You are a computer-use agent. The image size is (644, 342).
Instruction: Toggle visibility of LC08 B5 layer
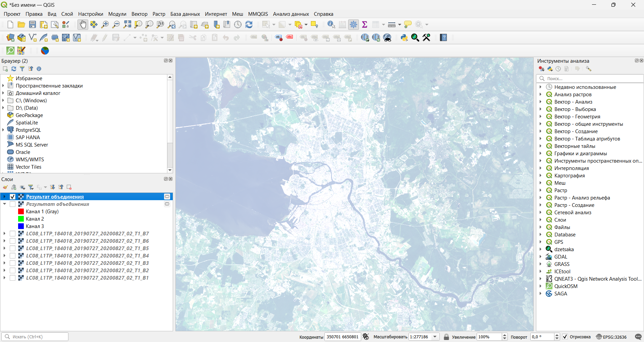click(x=13, y=248)
